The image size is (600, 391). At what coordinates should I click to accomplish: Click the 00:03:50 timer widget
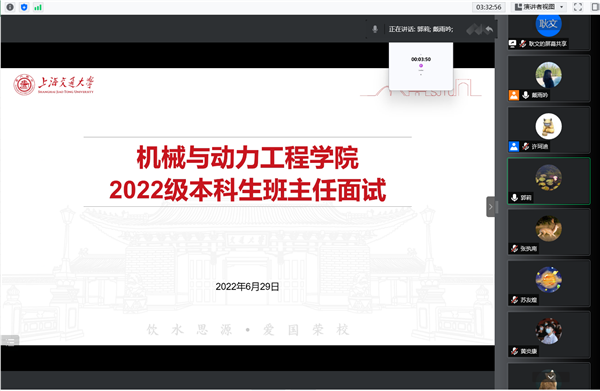pyautogui.click(x=421, y=66)
